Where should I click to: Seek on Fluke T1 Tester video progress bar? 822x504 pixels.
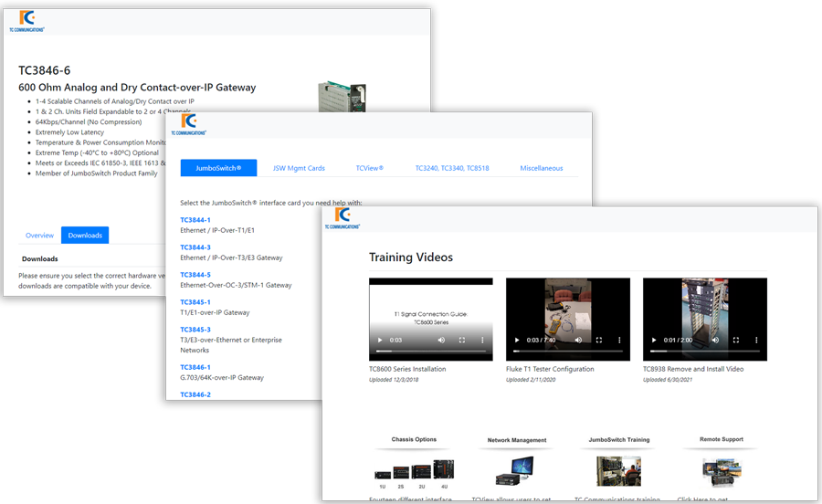coord(568,351)
